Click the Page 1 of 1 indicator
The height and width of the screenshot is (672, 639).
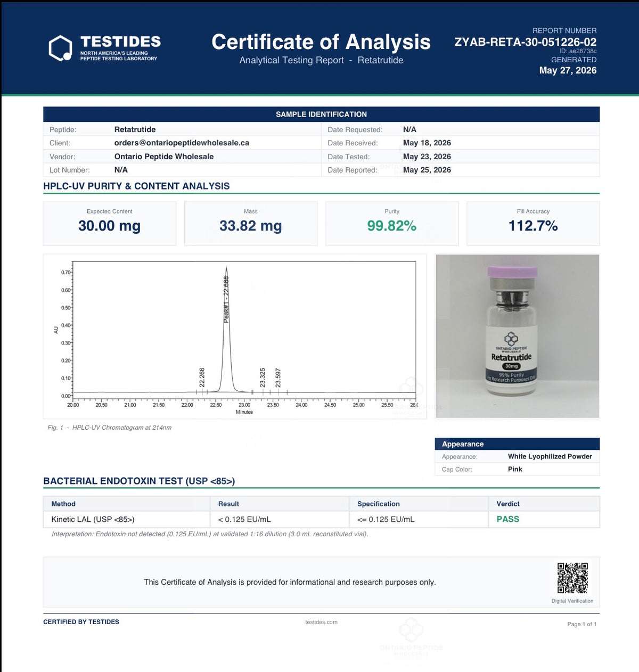pos(581,624)
